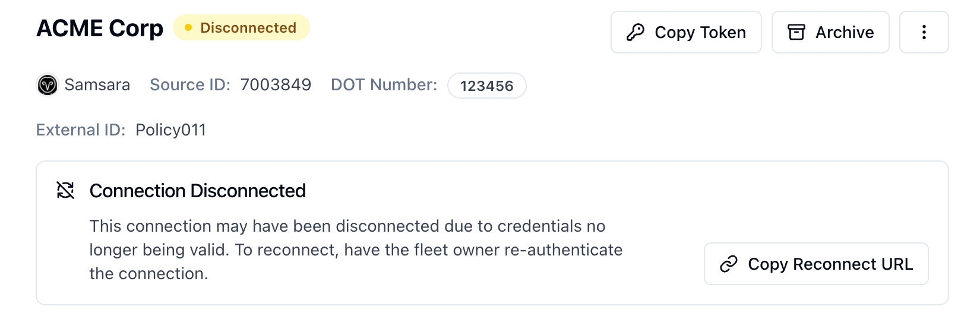Click the yellow Disconnected status badge

tap(241, 27)
